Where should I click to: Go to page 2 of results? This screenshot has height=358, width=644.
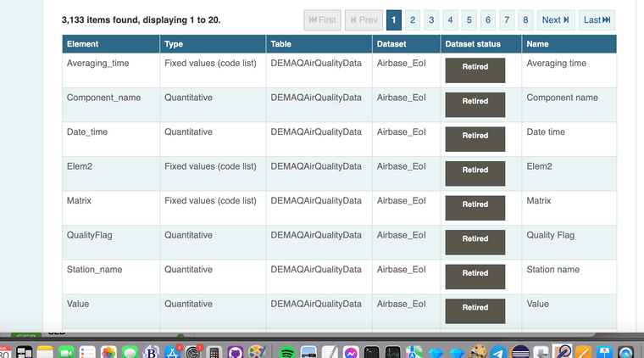coord(412,20)
